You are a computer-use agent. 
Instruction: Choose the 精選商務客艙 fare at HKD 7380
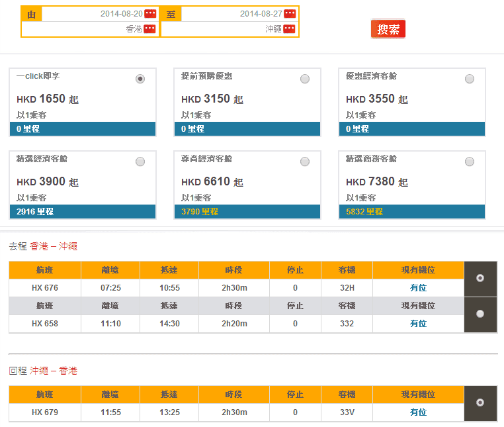click(x=470, y=162)
